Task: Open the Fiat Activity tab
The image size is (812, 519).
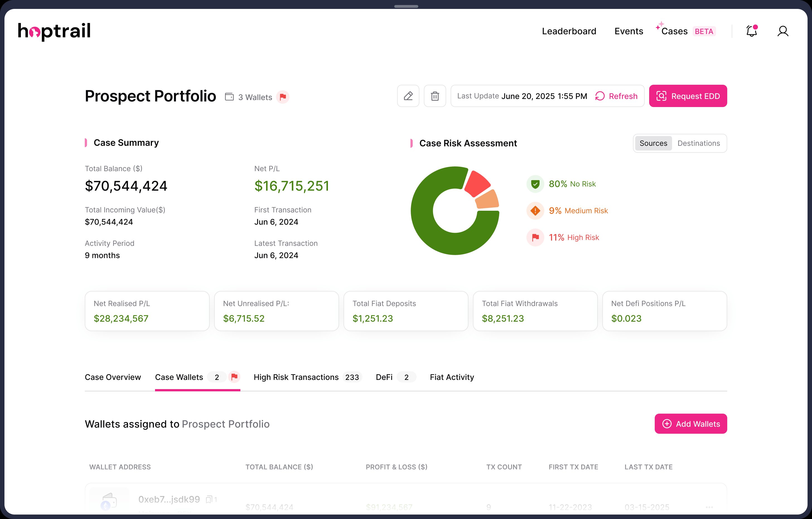Action: [452, 377]
